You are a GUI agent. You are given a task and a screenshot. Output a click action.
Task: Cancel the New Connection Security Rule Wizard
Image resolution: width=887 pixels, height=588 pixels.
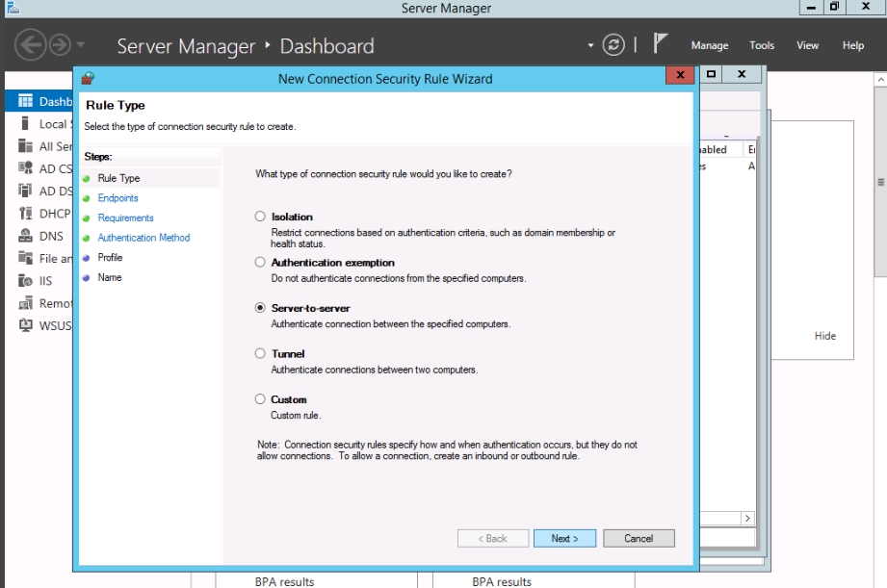[639, 538]
